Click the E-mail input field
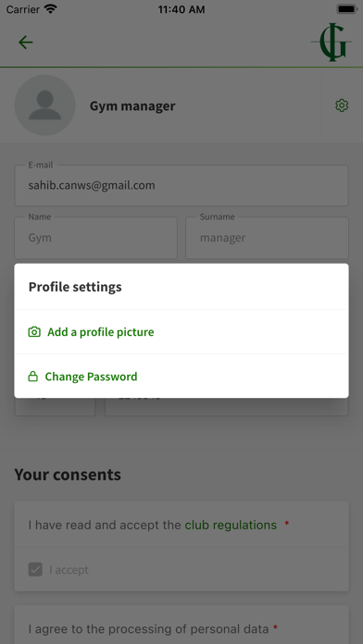This screenshot has width=363, height=644. pos(181,186)
